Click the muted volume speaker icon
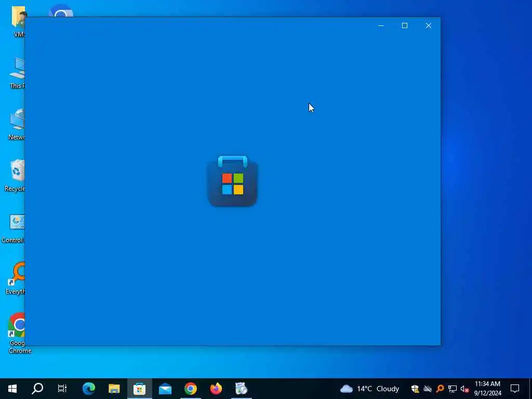Image resolution: width=532 pixels, height=399 pixels. pos(465,389)
